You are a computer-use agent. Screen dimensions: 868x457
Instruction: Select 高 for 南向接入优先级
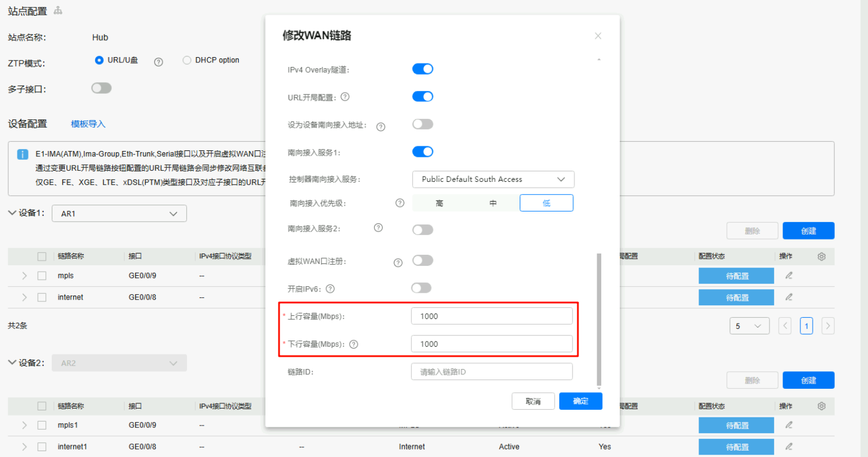(x=439, y=203)
